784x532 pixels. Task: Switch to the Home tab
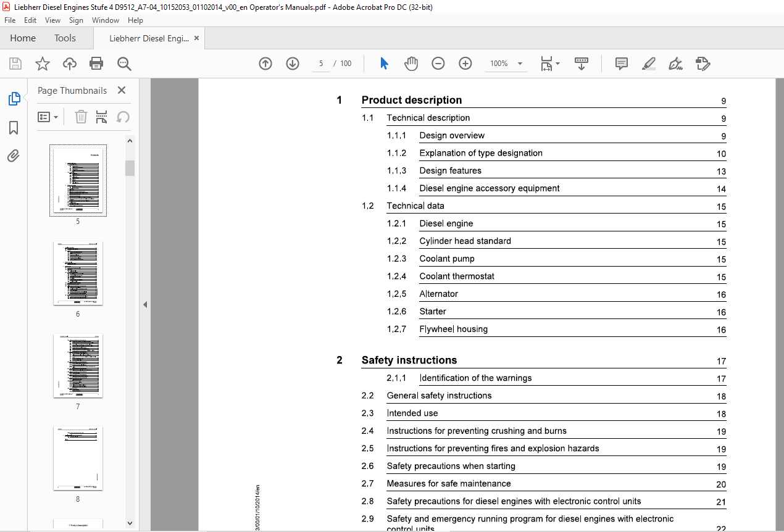[23, 38]
